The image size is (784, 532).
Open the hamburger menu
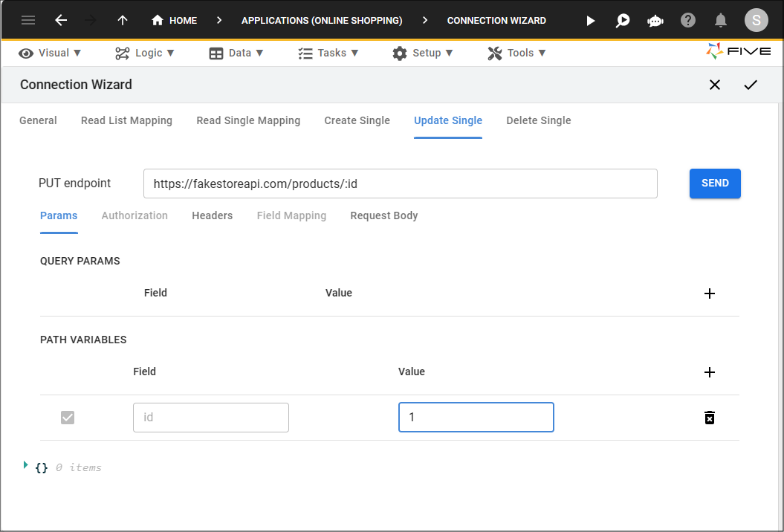point(28,21)
